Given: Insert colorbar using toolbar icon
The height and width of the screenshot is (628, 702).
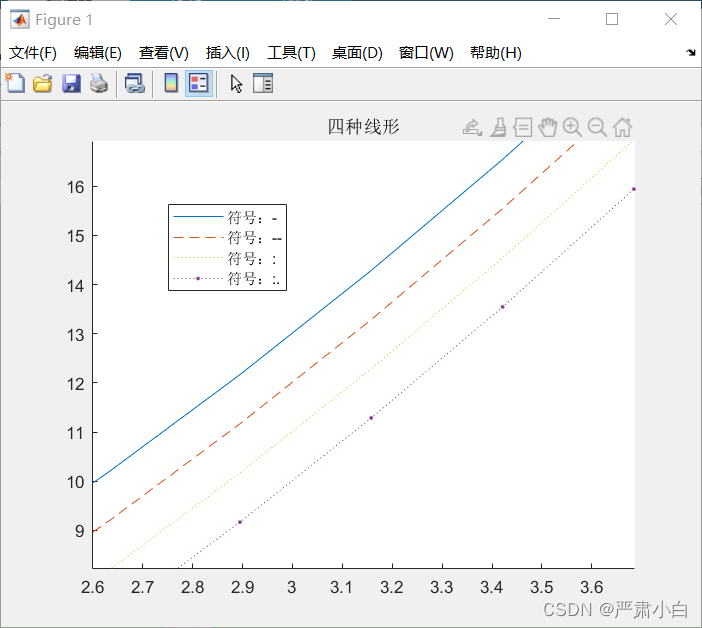Looking at the screenshot, I should pyautogui.click(x=171, y=83).
